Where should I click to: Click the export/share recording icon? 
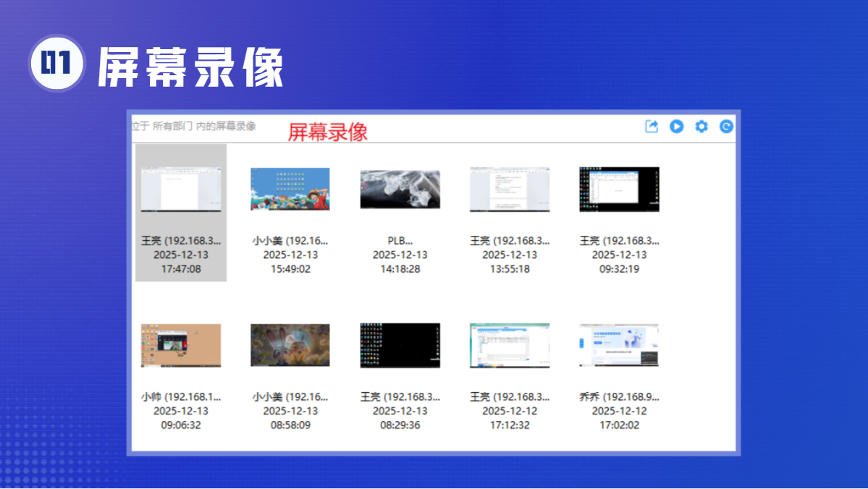click(x=652, y=127)
